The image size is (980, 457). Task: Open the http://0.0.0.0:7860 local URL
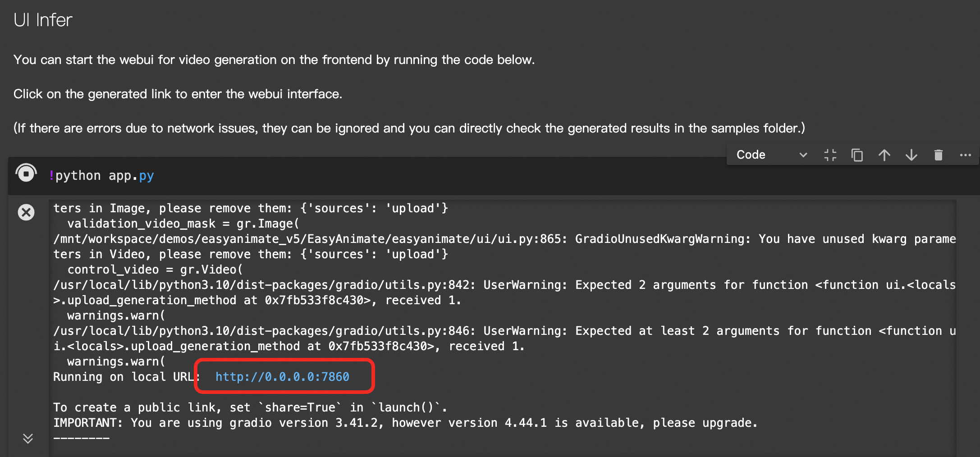(x=282, y=377)
